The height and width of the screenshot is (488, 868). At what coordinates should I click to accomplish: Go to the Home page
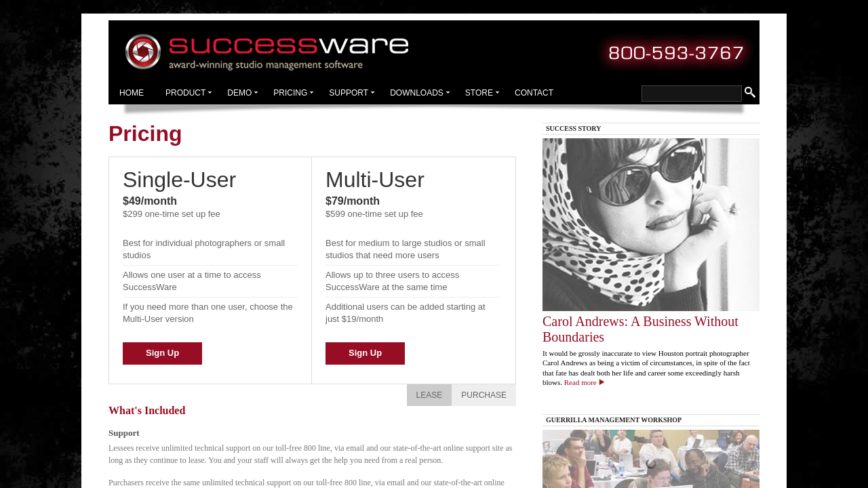pos(132,93)
